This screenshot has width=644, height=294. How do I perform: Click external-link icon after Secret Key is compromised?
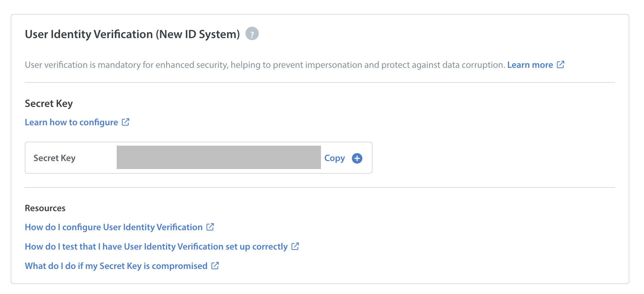tap(215, 266)
